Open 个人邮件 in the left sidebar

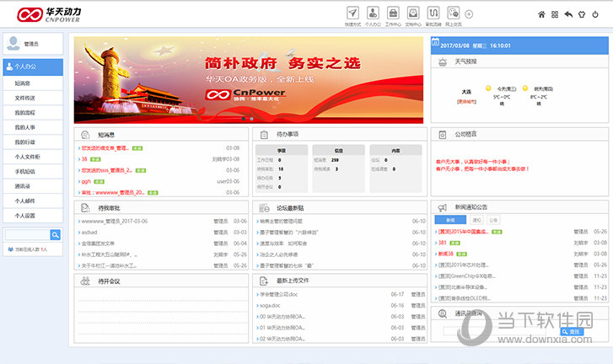pos(33,201)
